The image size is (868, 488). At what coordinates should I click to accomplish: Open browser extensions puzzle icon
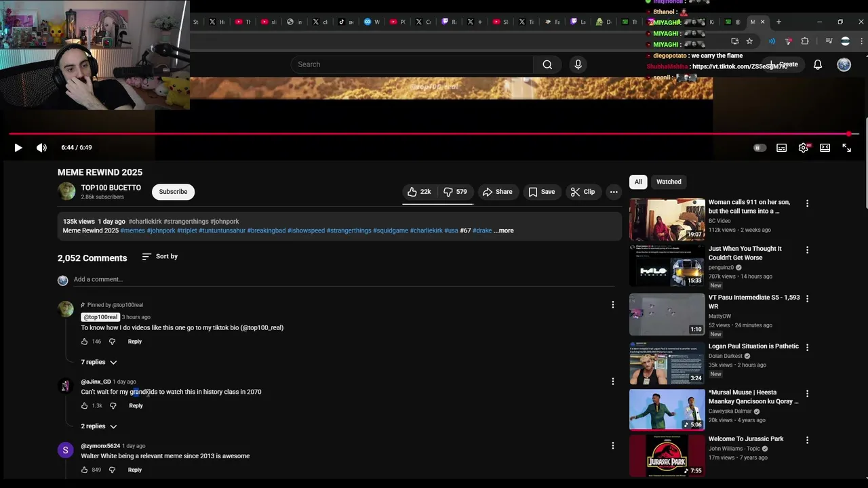pos(805,41)
